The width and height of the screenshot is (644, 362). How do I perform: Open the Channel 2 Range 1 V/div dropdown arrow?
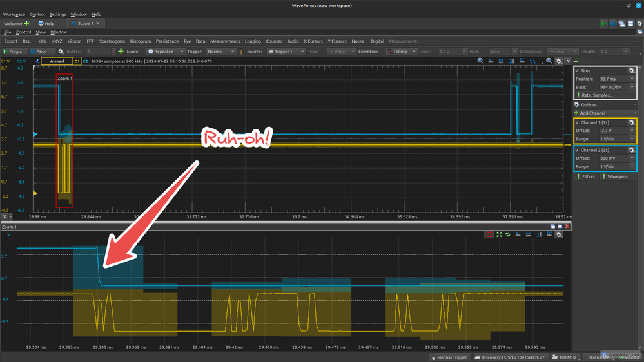[x=632, y=167]
